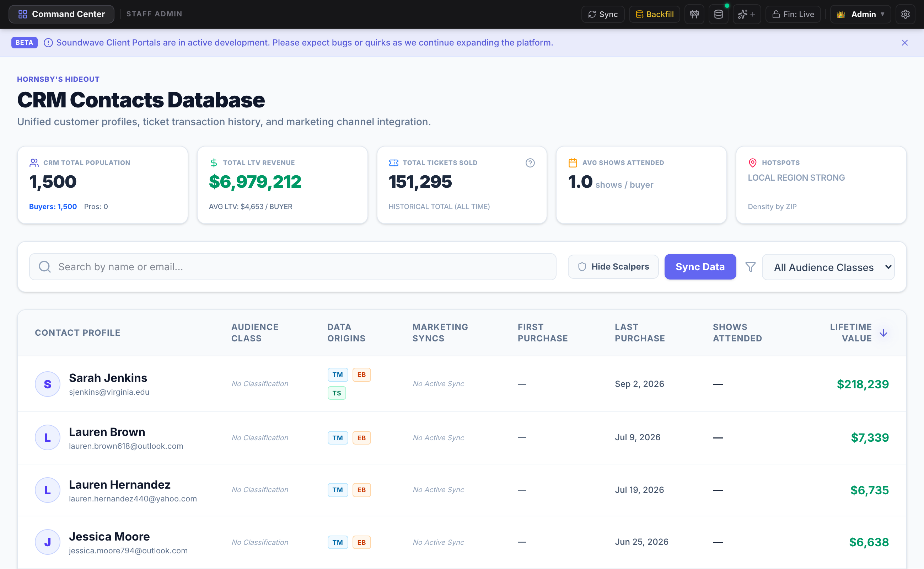The width and height of the screenshot is (924, 569).
Task: Open the Hotspots card
Action: pyautogui.click(x=821, y=185)
